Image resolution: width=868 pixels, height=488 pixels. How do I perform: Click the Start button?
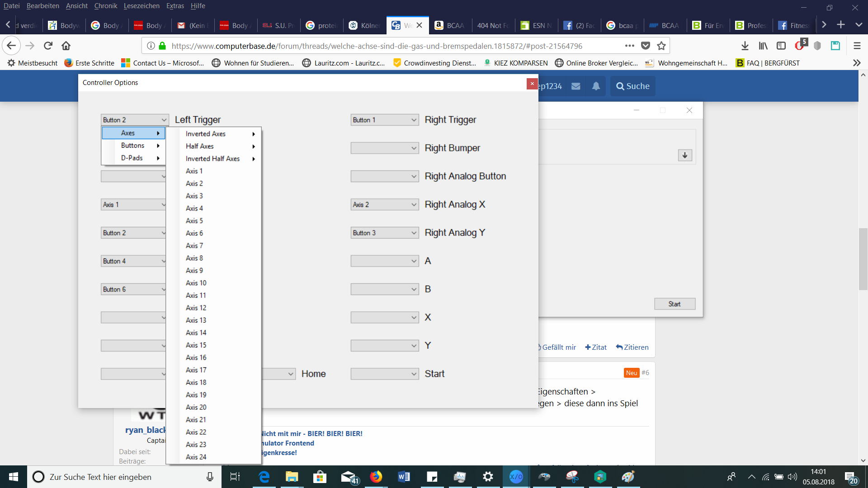674,304
